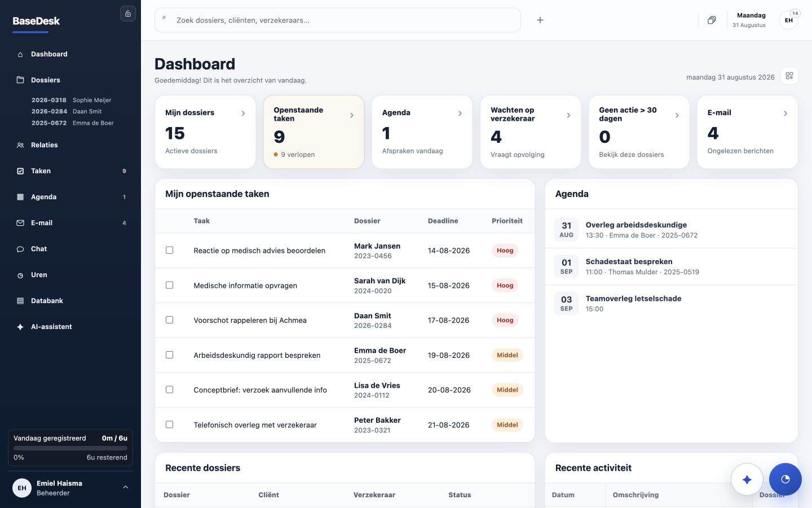Screen dimensions: 812x508
Task: Click 'Peter Bakker' in the task table
Action: [x=377, y=421]
